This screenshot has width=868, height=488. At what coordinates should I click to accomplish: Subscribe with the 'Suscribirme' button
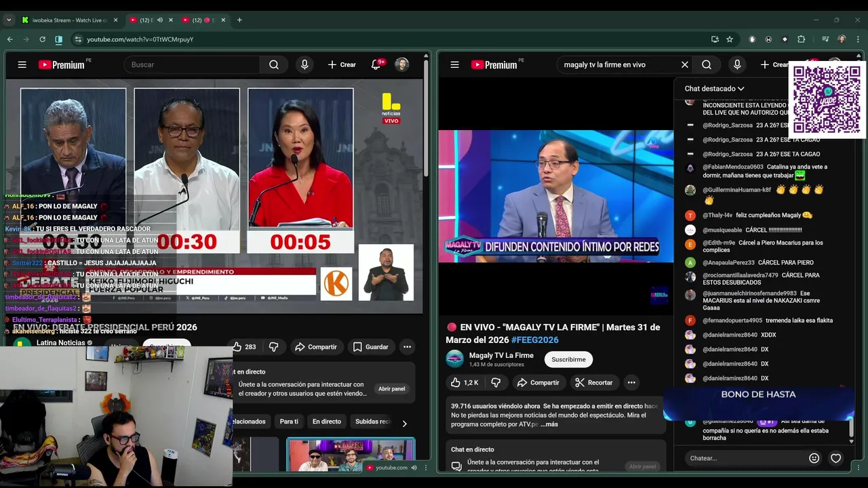pos(568,359)
